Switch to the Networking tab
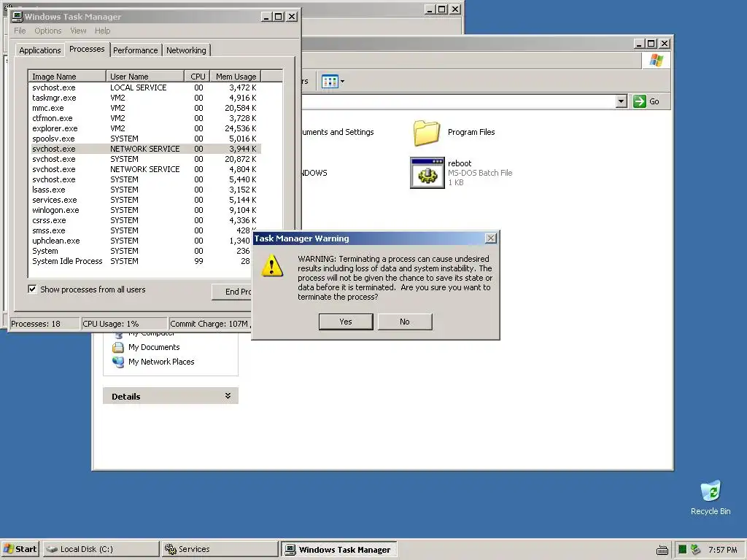Image resolution: width=747 pixels, height=560 pixels. click(186, 50)
